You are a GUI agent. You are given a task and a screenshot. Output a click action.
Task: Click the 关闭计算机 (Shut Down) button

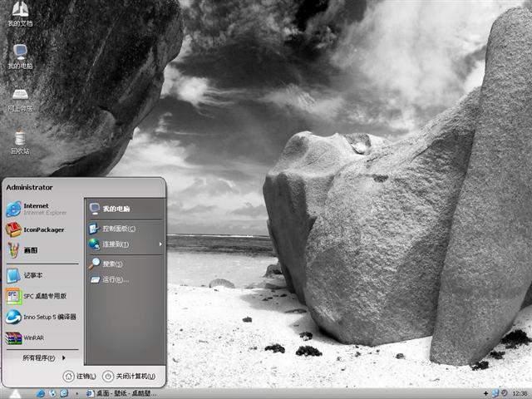point(130,377)
